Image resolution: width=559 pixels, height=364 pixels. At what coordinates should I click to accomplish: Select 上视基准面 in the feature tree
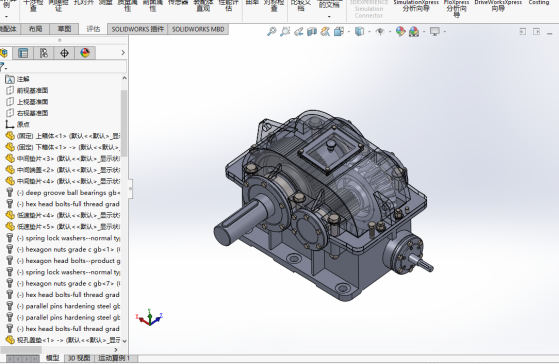[x=32, y=102]
